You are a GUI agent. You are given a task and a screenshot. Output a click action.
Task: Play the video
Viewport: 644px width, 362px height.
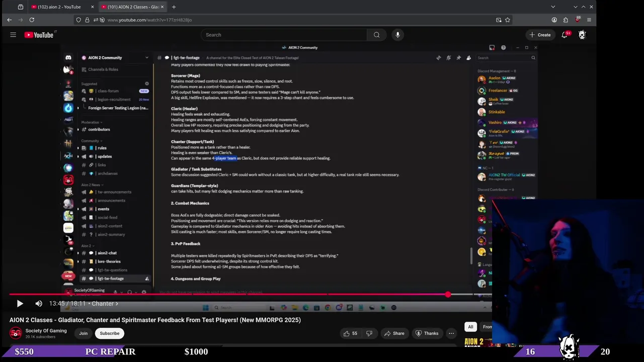[x=20, y=304]
